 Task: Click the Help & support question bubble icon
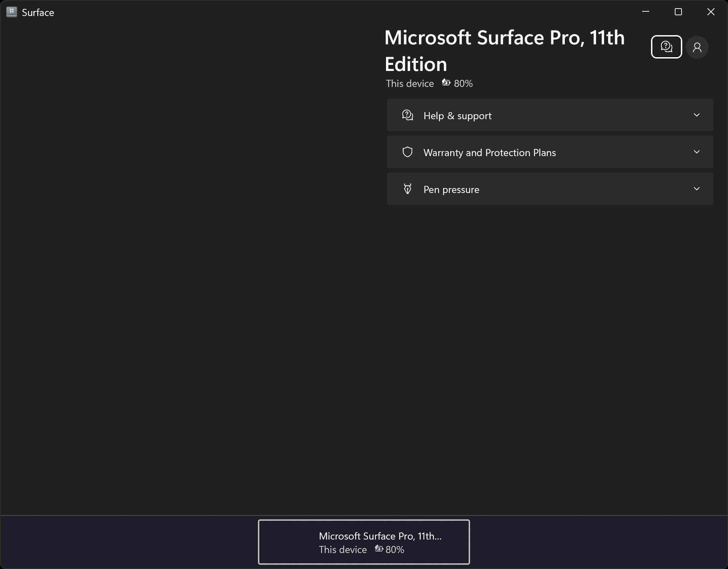[407, 115]
